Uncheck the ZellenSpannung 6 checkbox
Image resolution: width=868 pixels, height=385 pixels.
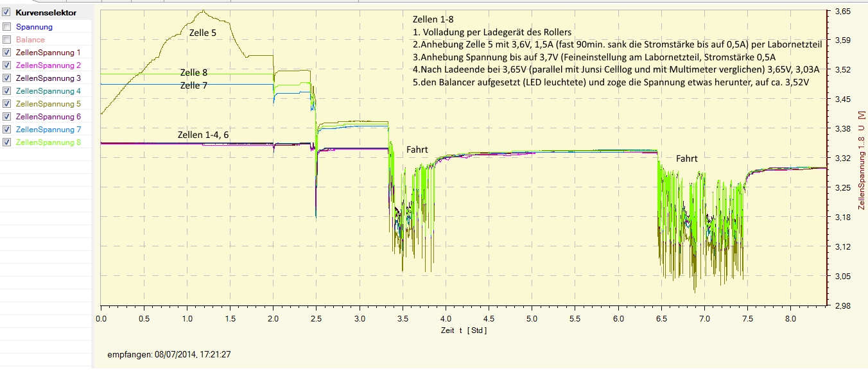coord(7,117)
